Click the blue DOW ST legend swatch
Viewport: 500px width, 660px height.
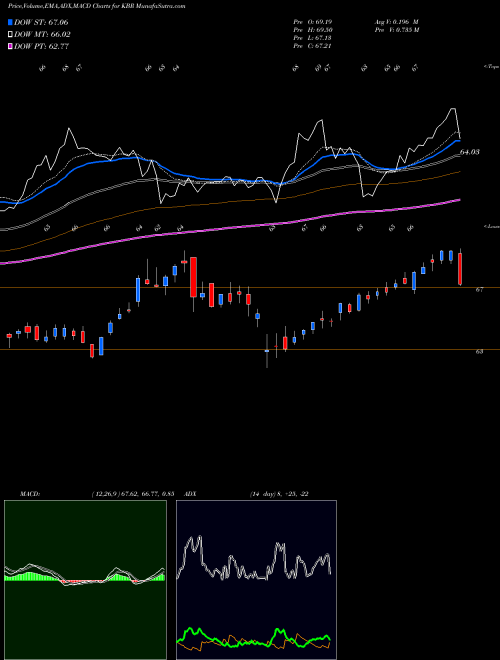click(11, 22)
